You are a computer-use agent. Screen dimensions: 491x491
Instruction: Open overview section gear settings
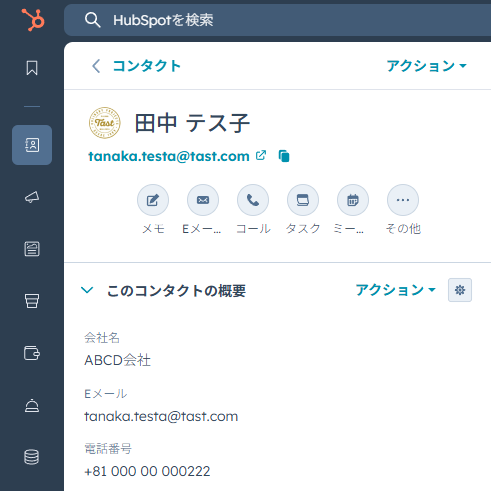[x=460, y=290]
